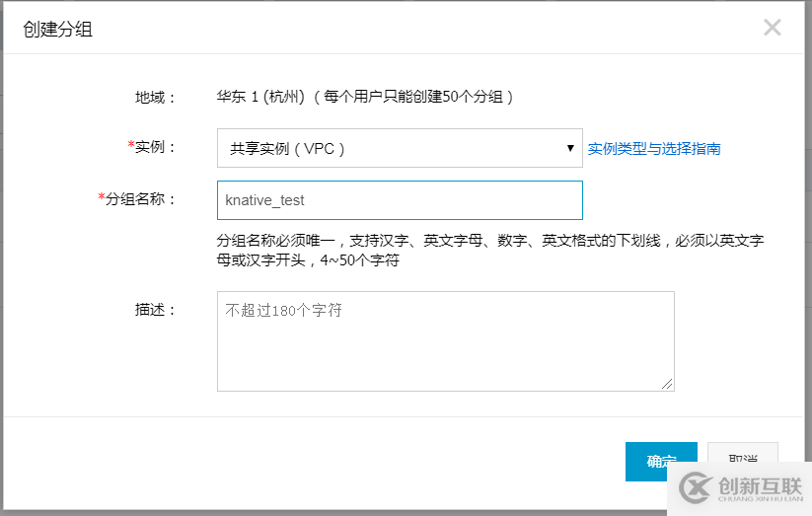Grab the 描述 textarea resize handle

click(667, 384)
